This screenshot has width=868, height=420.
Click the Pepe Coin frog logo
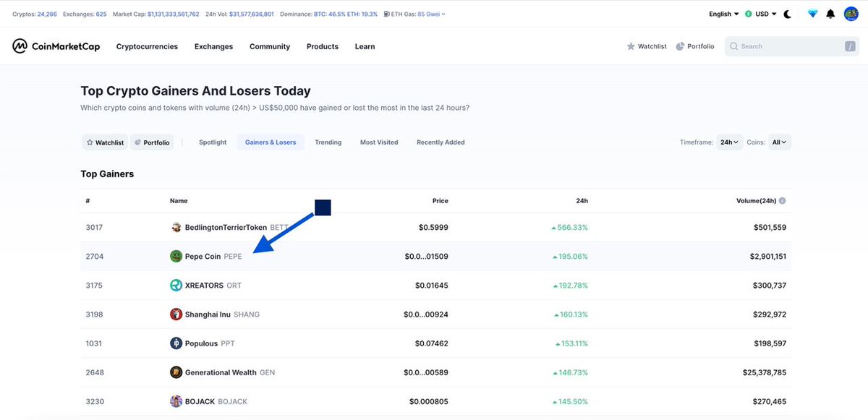tap(176, 256)
